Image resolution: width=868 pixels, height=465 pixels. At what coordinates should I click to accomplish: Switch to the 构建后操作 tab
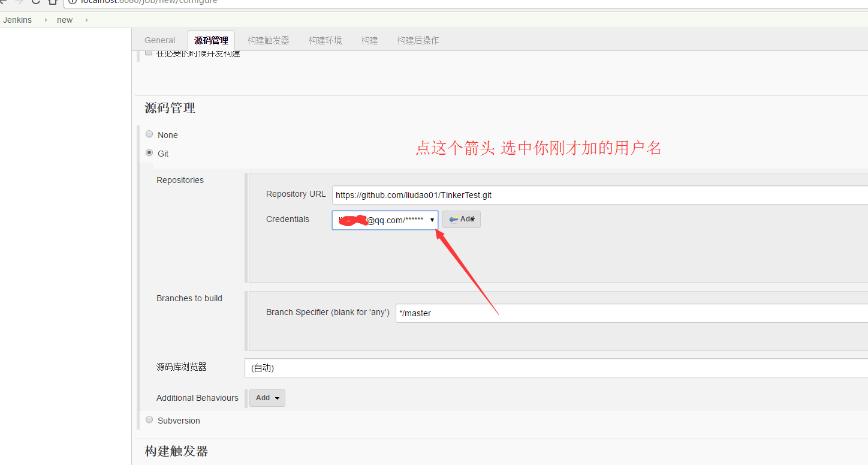coord(418,40)
